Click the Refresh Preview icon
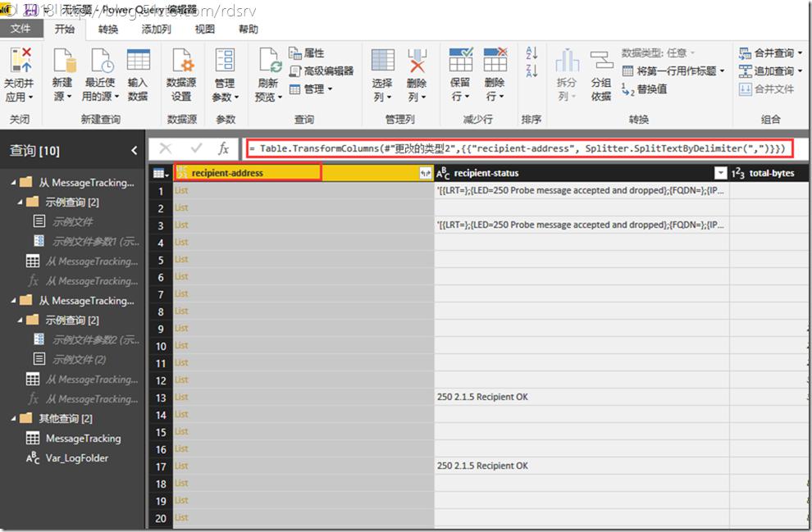Image resolution: width=812 pixels, height=532 pixels. coord(270,61)
